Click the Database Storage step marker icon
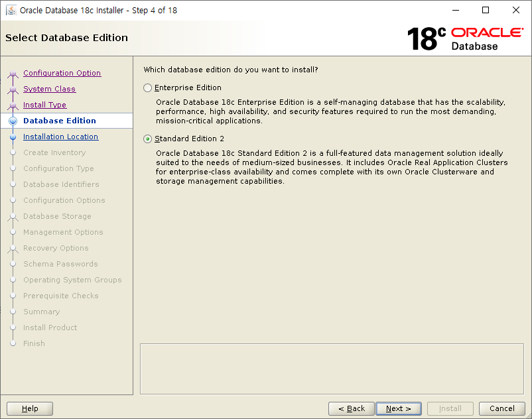 point(13,217)
